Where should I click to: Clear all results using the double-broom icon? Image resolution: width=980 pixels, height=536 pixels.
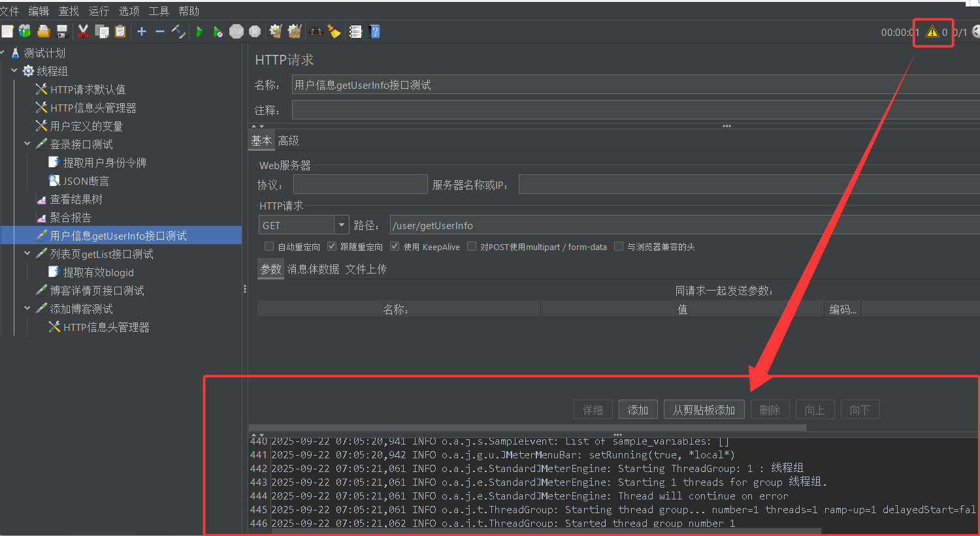[294, 31]
